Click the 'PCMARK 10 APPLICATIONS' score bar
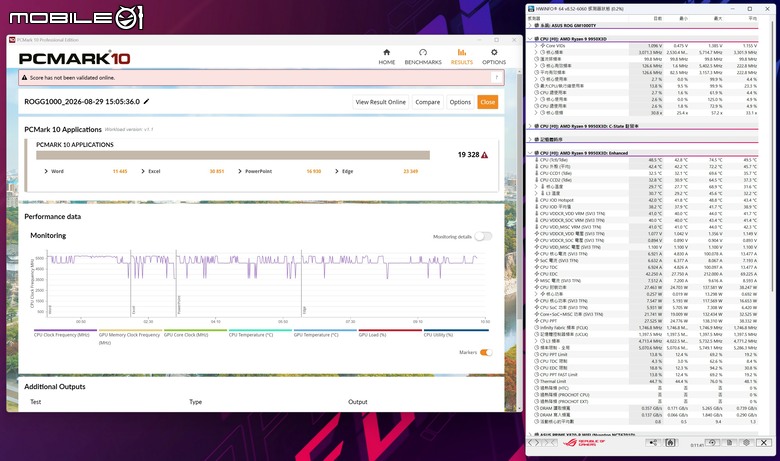The image size is (780, 461). tap(233, 155)
